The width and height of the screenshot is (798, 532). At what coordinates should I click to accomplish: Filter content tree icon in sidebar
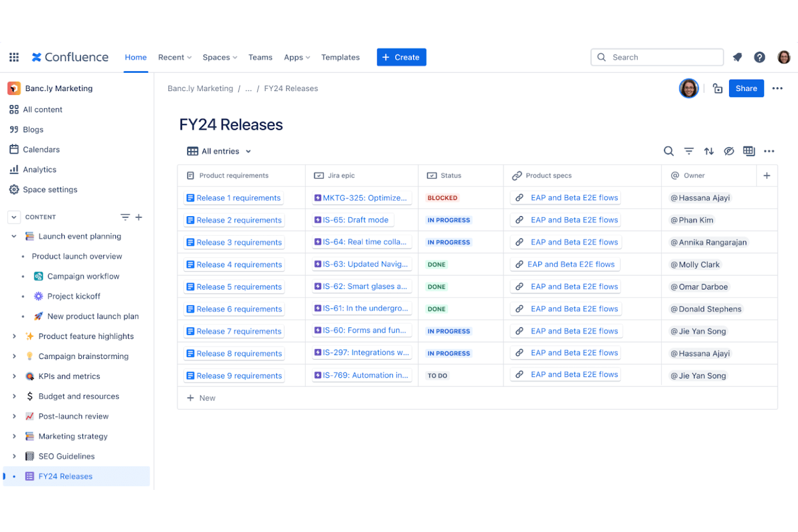(x=125, y=217)
